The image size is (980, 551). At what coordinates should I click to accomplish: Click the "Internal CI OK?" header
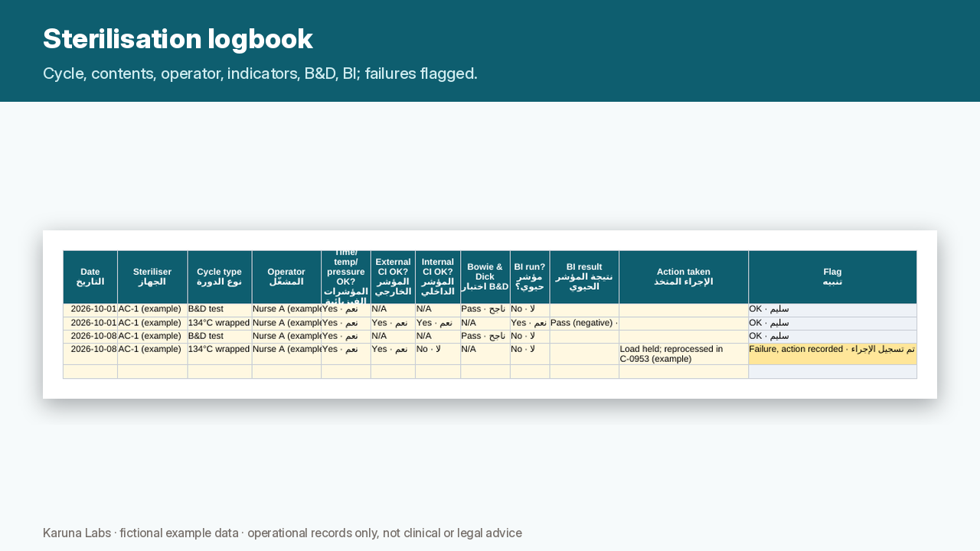click(438, 277)
